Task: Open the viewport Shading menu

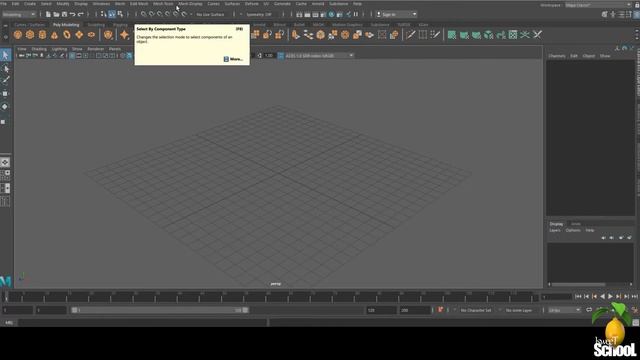Action: click(39, 49)
